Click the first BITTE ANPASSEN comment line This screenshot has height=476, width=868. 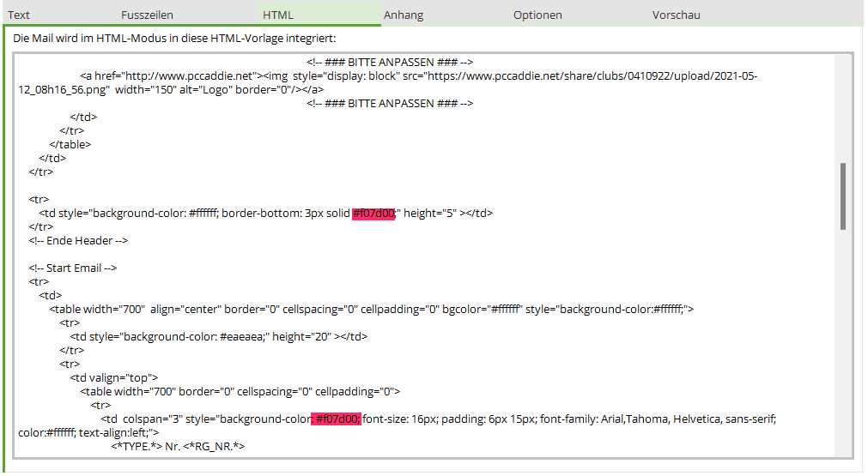pos(390,63)
